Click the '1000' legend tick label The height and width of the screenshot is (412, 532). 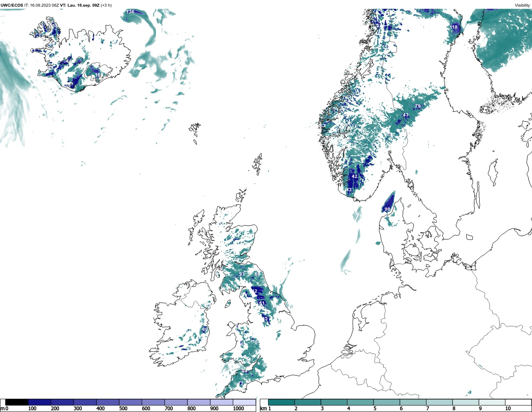click(x=239, y=409)
